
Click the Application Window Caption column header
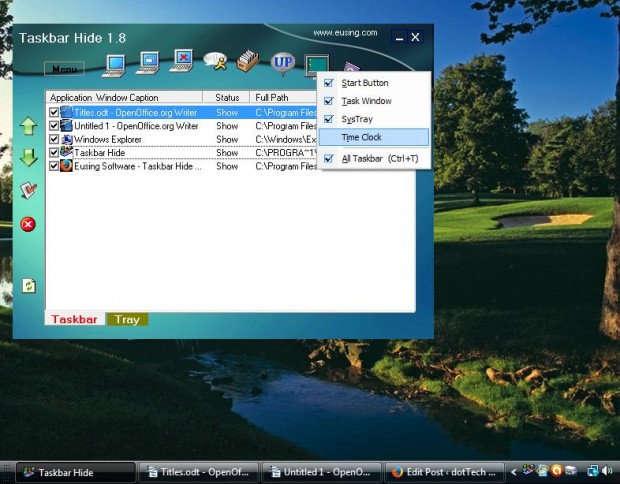click(124, 97)
